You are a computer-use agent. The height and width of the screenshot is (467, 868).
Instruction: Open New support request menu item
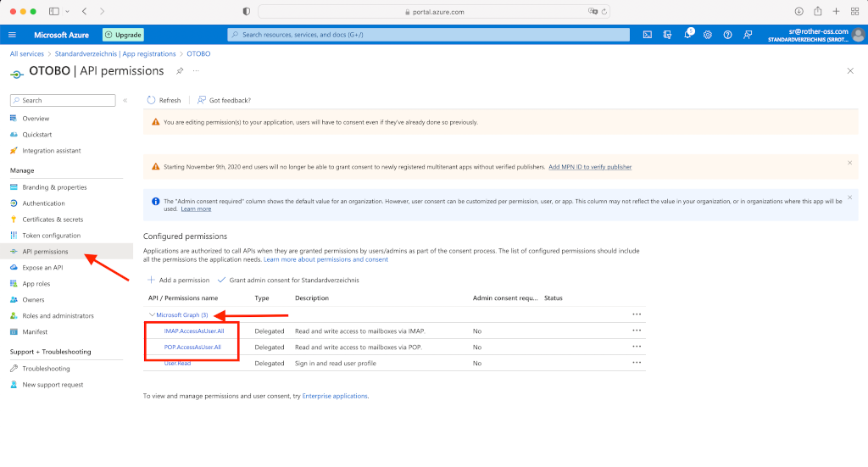tap(53, 385)
